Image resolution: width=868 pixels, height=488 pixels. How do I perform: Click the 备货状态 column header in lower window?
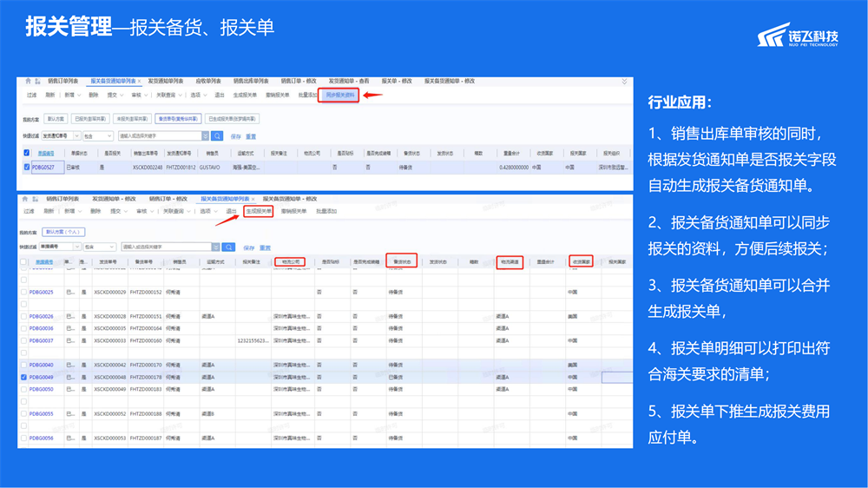[402, 261]
